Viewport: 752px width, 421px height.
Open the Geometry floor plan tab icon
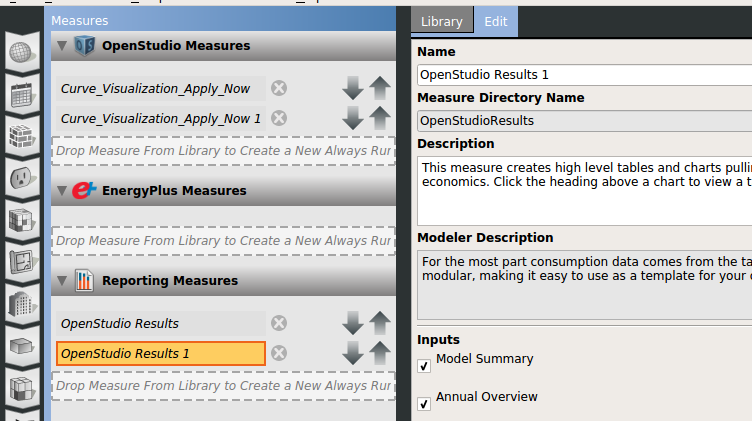coord(21,262)
